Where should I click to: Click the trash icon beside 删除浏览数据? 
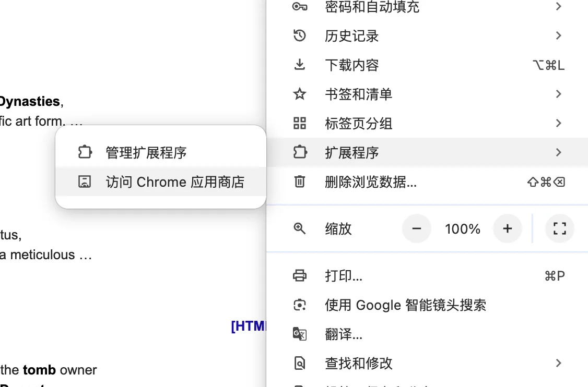click(300, 182)
